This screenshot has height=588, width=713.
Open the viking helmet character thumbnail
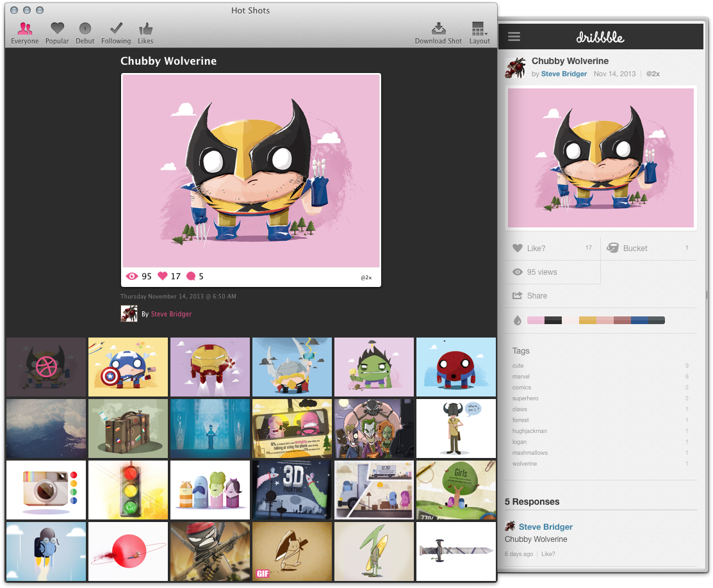click(x=456, y=429)
